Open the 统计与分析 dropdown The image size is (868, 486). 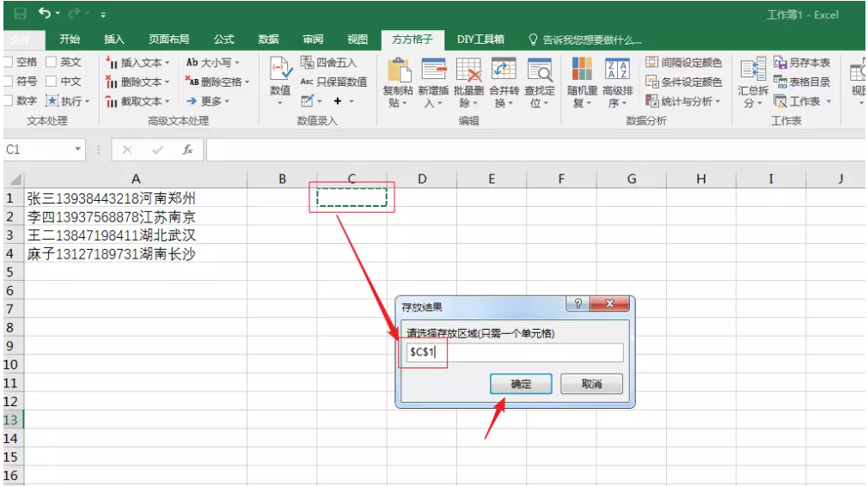pyautogui.click(x=682, y=101)
